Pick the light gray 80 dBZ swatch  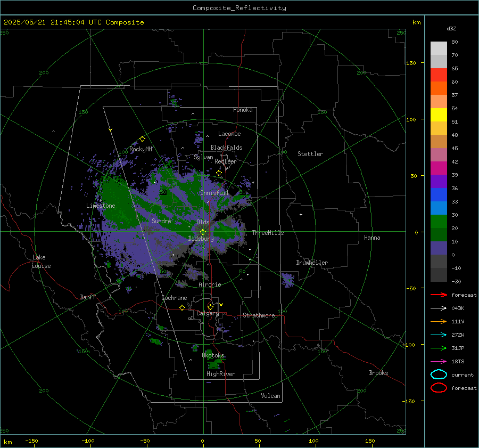pyautogui.click(x=439, y=48)
